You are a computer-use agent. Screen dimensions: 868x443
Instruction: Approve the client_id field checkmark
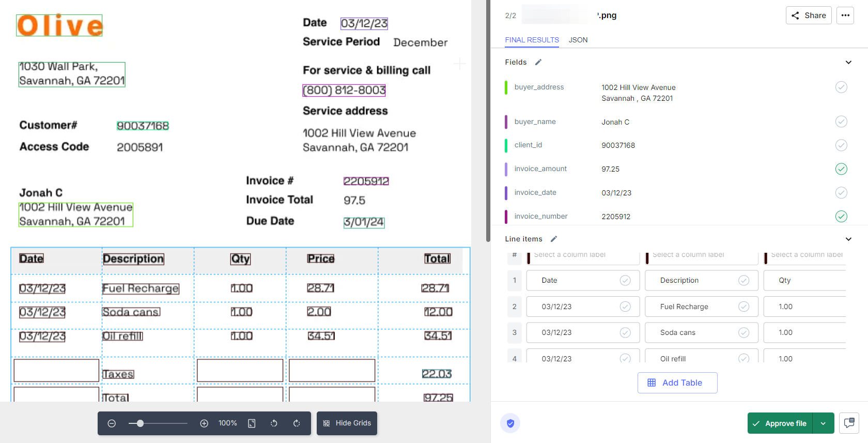841,145
